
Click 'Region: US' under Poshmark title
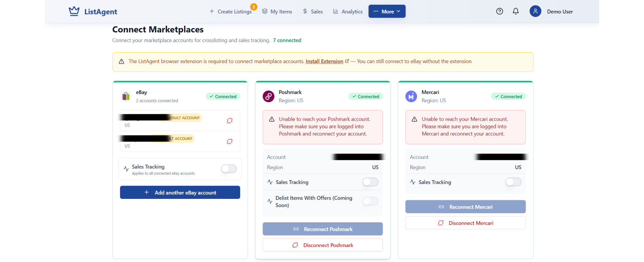tap(291, 100)
